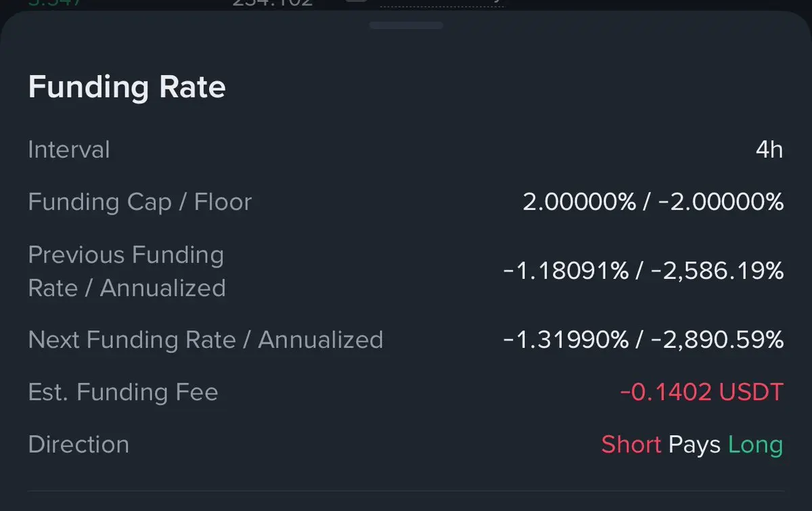Click the white 234.102 number above the sheet
This screenshot has width=812, height=511.
point(272,3)
